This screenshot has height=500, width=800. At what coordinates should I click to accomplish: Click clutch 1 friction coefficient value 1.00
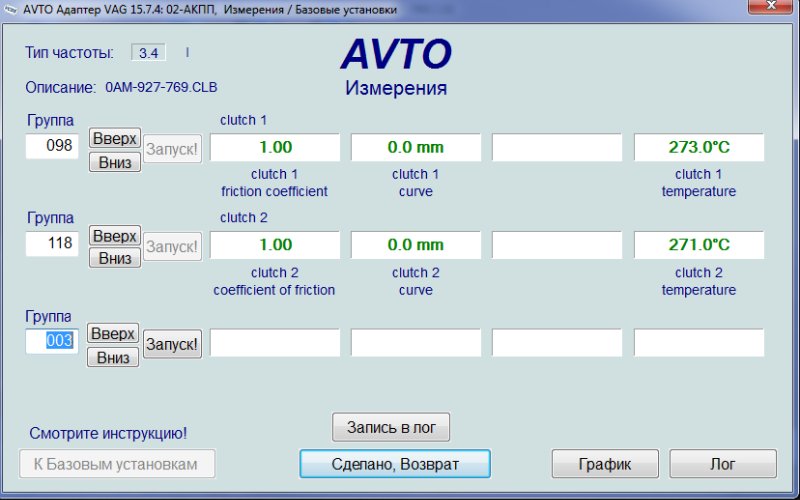click(x=275, y=147)
